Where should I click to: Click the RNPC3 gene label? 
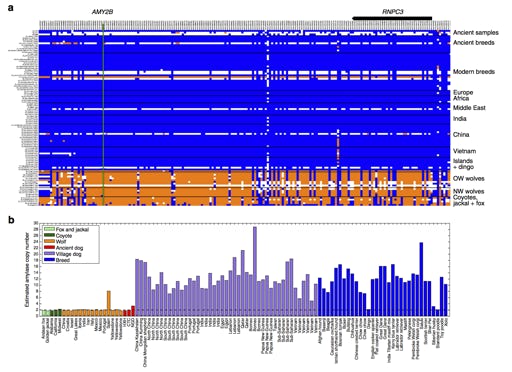pos(393,12)
